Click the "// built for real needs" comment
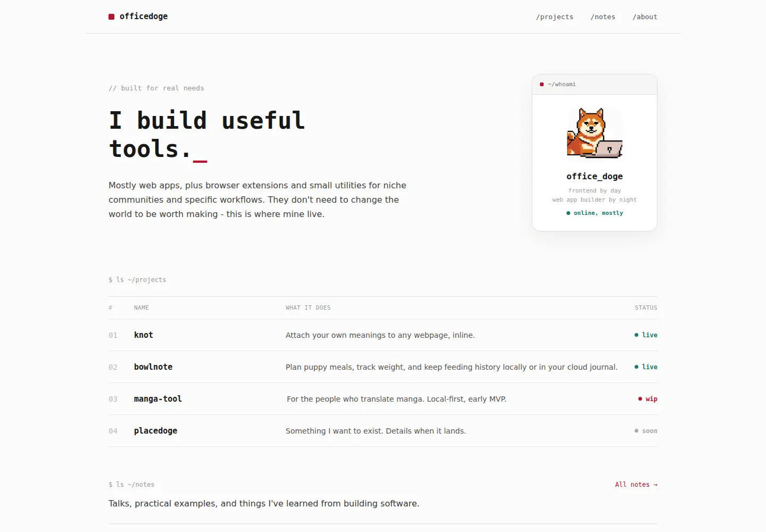 click(156, 88)
